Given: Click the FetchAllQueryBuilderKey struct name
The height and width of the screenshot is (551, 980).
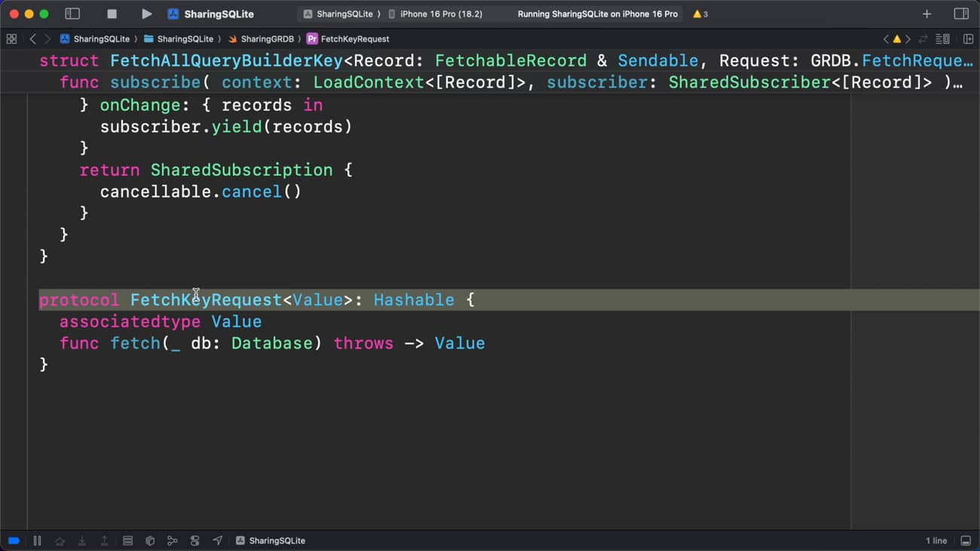Looking at the screenshot, I should pos(226,60).
